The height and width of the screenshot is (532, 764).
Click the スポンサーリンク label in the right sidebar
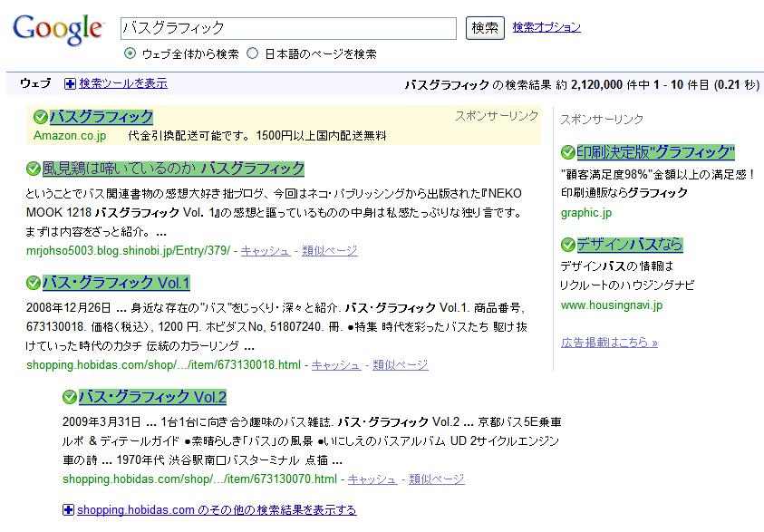(x=602, y=119)
